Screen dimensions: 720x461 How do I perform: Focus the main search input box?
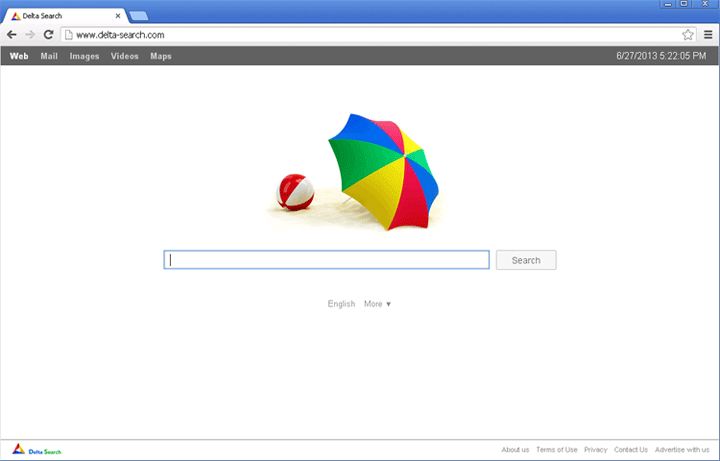click(x=327, y=260)
